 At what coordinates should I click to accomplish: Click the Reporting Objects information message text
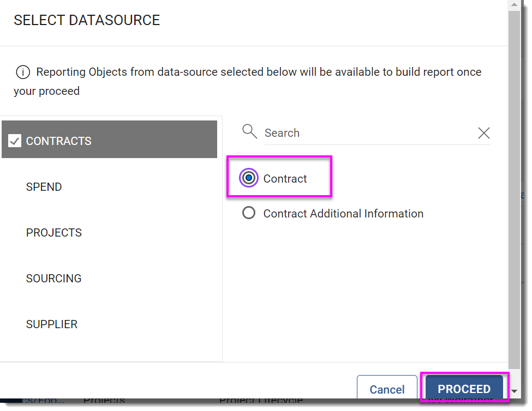click(247, 81)
